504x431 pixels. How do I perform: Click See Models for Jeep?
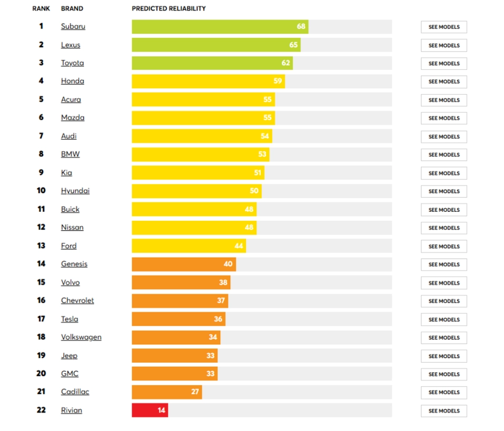(x=444, y=356)
